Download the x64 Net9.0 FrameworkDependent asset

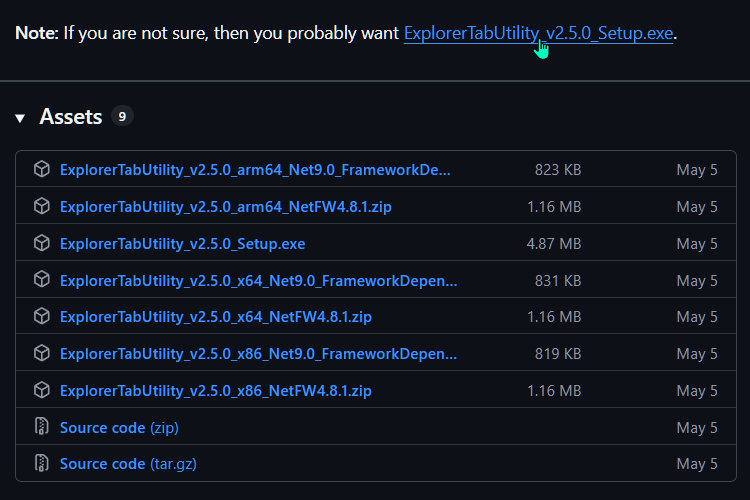coord(259,280)
